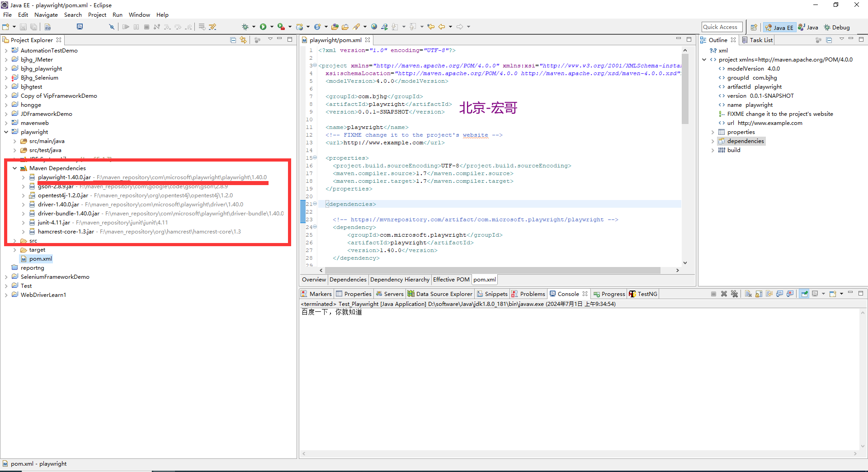The image size is (868, 472).
Task: Switch to the Overview editor tab
Action: (x=314, y=280)
